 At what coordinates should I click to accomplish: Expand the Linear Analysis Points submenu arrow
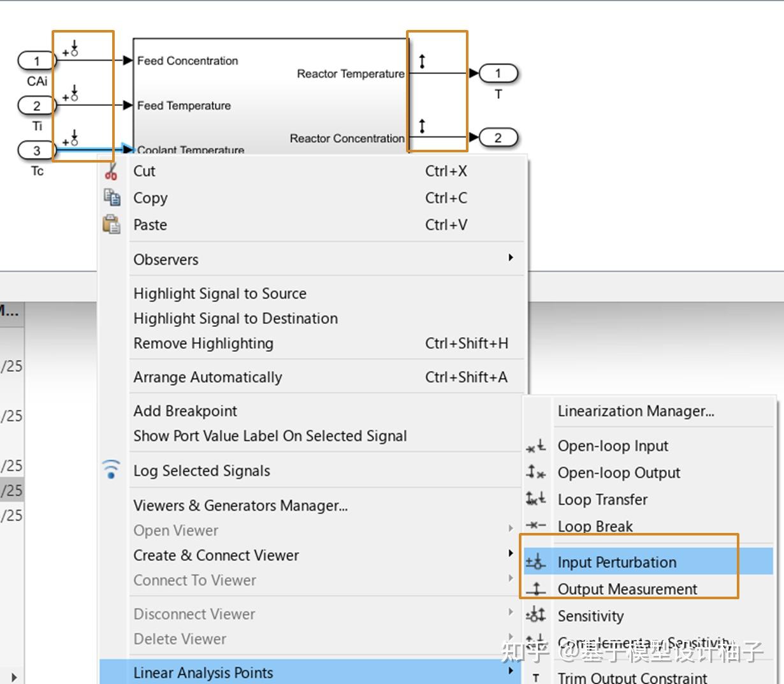(x=511, y=671)
